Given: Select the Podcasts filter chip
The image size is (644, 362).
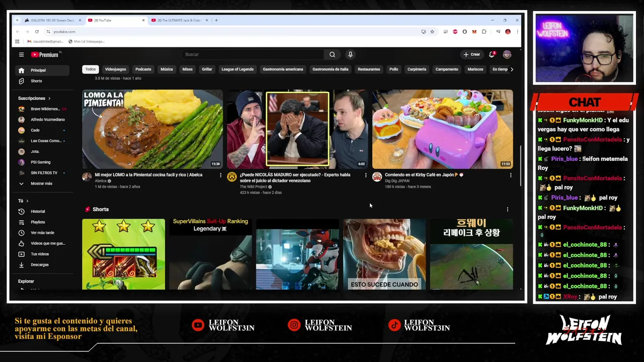Looking at the screenshot, I should click(143, 69).
